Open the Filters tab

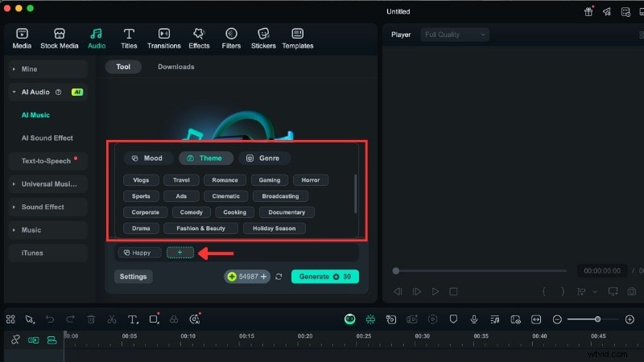pyautogui.click(x=231, y=39)
